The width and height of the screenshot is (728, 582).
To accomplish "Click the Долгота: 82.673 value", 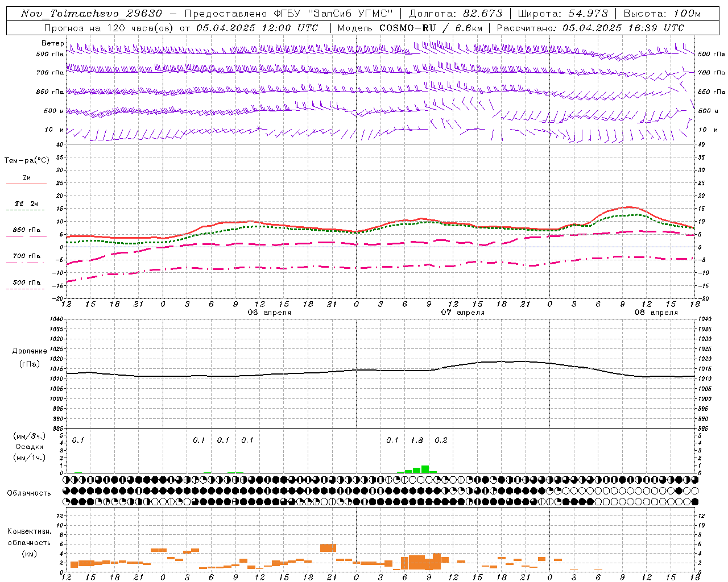I will [x=456, y=14].
